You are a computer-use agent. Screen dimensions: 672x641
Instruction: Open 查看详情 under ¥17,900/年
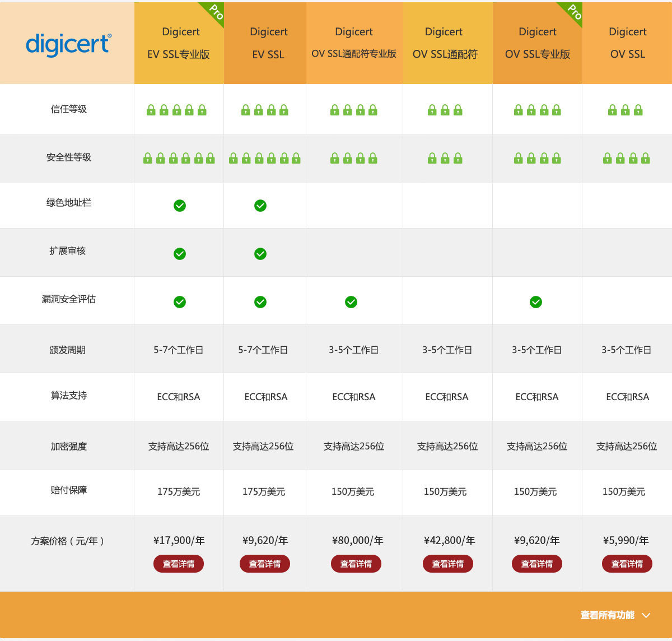(179, 564)
